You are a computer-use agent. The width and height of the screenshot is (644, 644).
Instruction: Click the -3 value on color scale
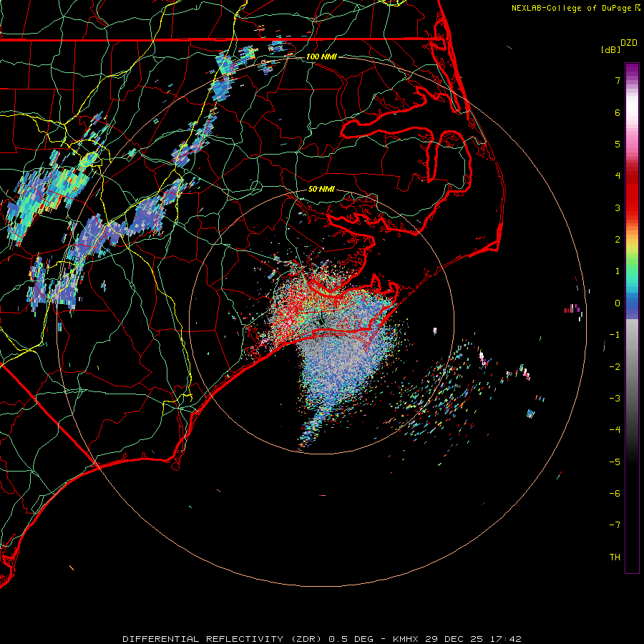[x=615, y=399]
